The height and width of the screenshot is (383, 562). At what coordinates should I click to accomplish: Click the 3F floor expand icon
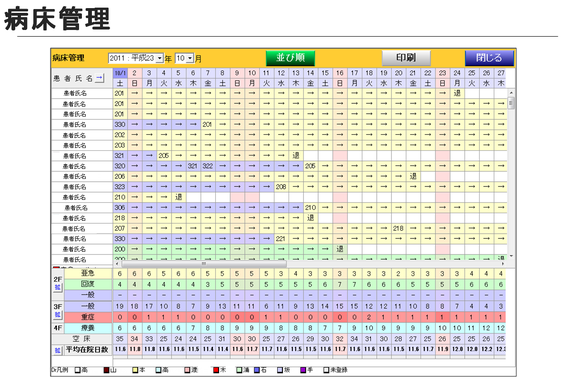click(57, 315)
